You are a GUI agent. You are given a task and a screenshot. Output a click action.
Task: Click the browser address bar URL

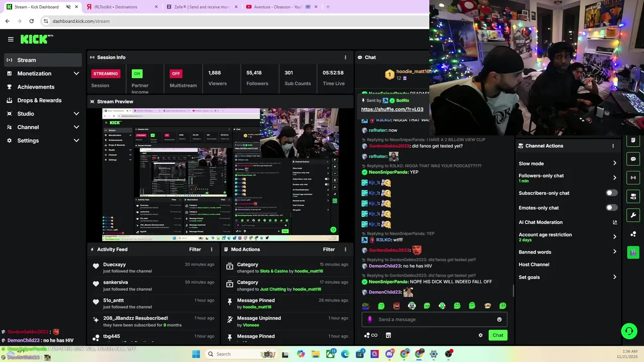(81, 21)
